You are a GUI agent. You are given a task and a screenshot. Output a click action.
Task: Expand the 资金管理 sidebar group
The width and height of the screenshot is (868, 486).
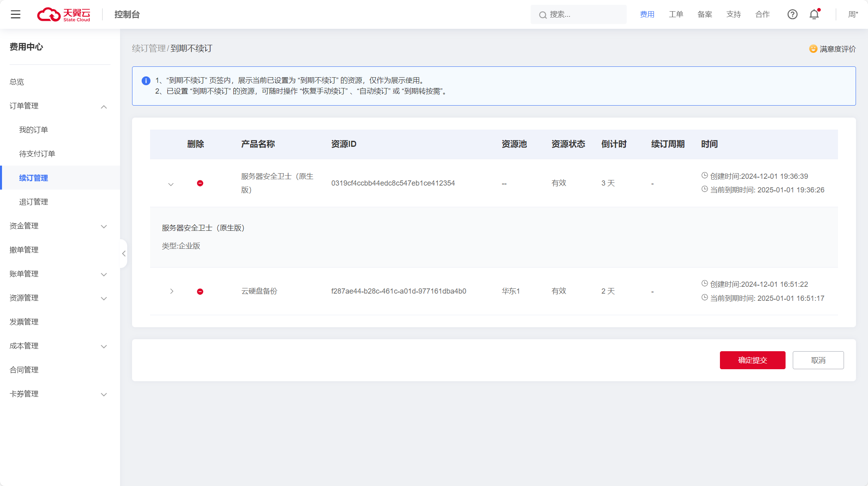[x=104, y=226]
